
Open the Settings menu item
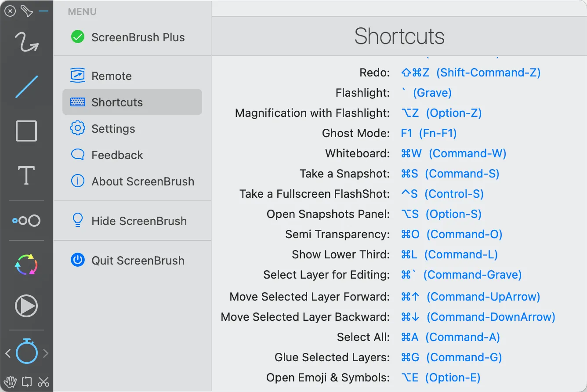[113, 129]
